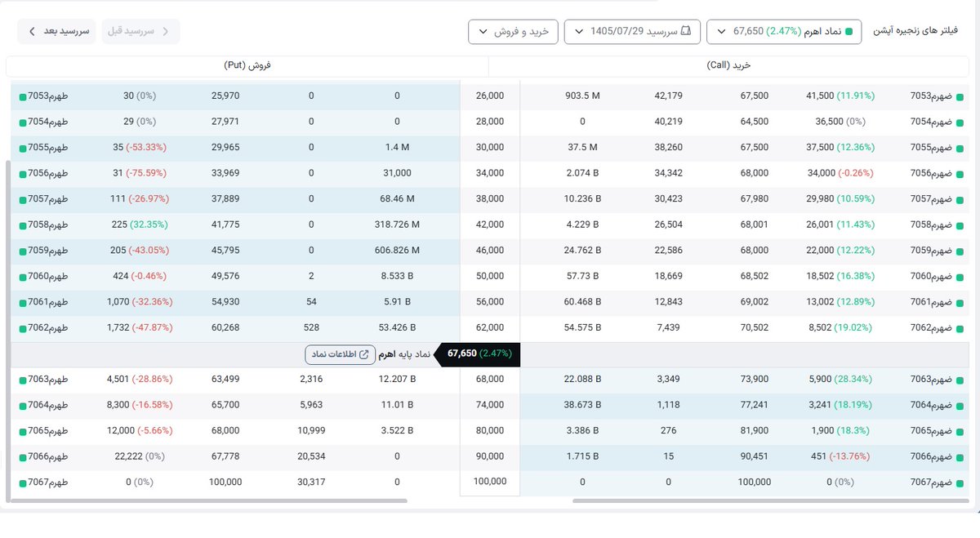The height and width of the screenshot is (538, 980).
Task: Open the اطلاعات نماد symbol info link
Action: tap(340, 355)
